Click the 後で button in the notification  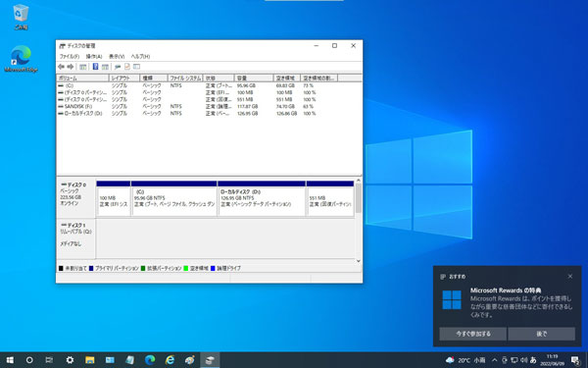click(x=542, y=334)
